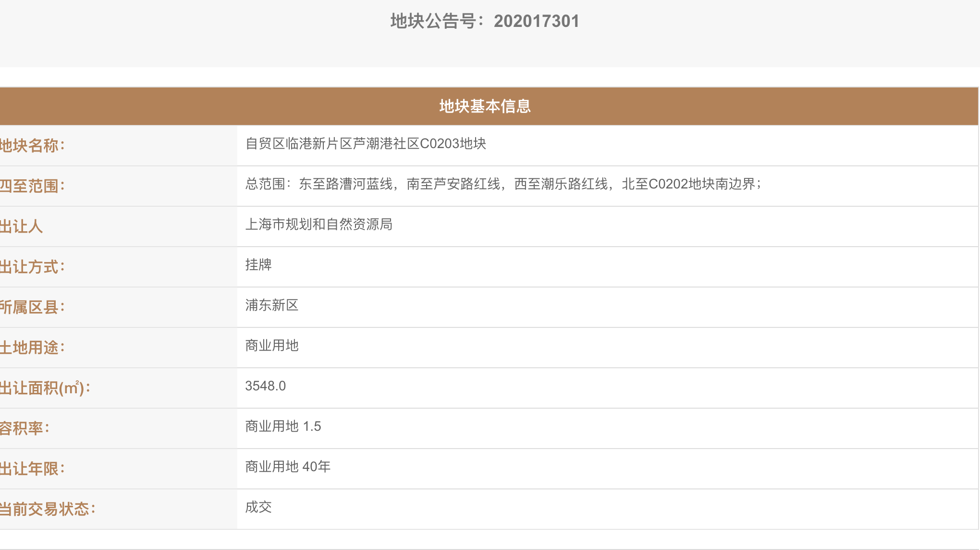Click the 当前交易状态 row label

tap(48, 509)
